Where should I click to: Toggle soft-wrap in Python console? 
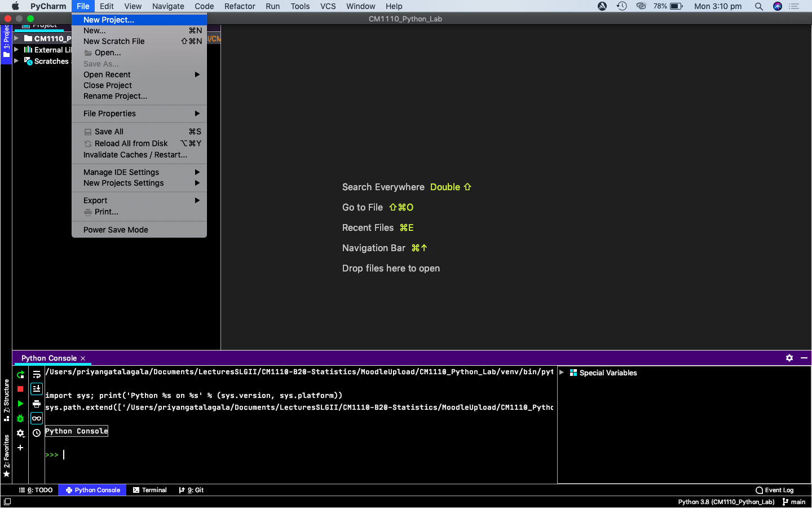(37, 374)
